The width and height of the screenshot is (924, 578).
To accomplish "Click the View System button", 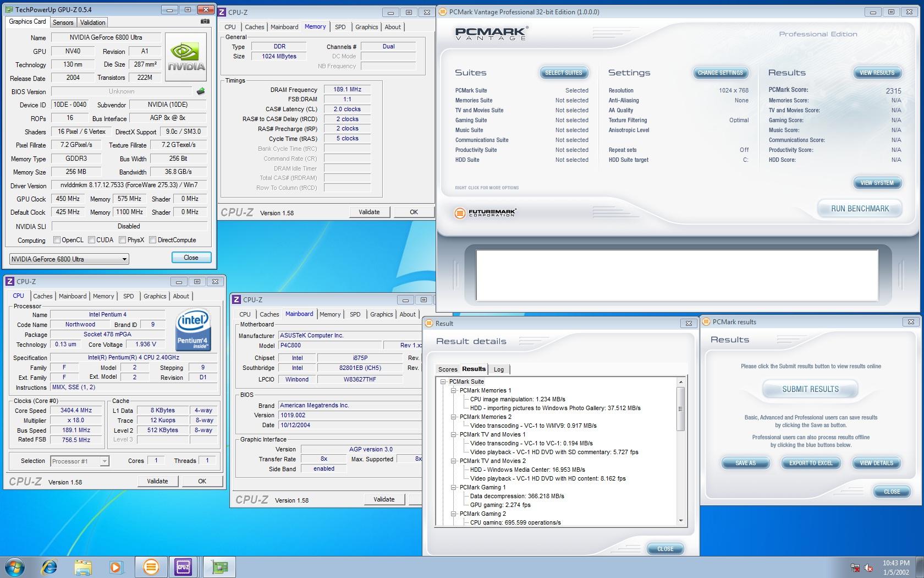I will pyautogui.click(x=877, y=183).
